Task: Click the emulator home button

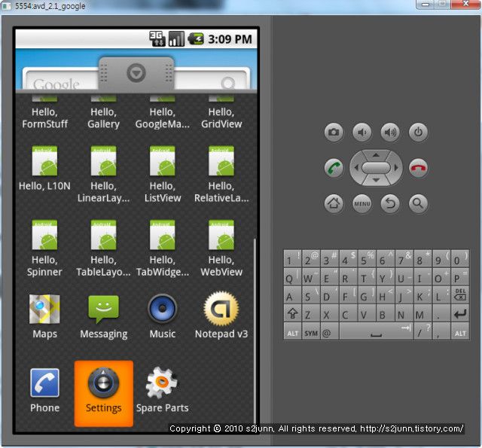Action: (x=334, y=203)
